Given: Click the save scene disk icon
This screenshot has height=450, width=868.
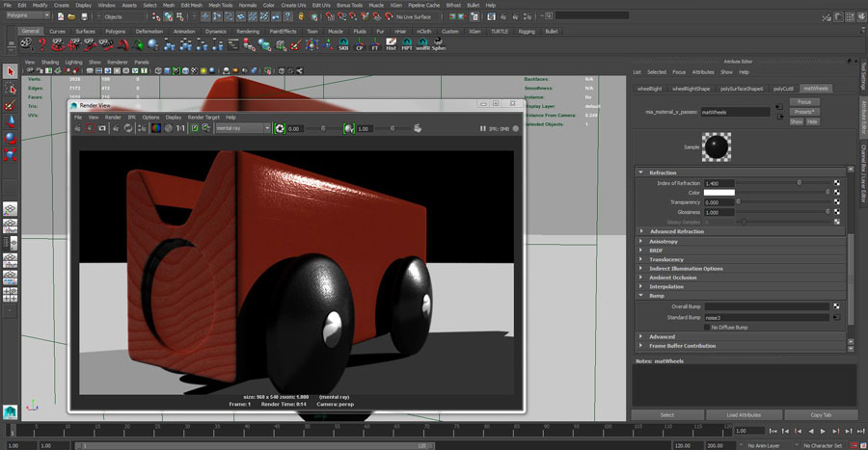Looking at the screenshot, I should pyautogui.click(x=84, y=16).
